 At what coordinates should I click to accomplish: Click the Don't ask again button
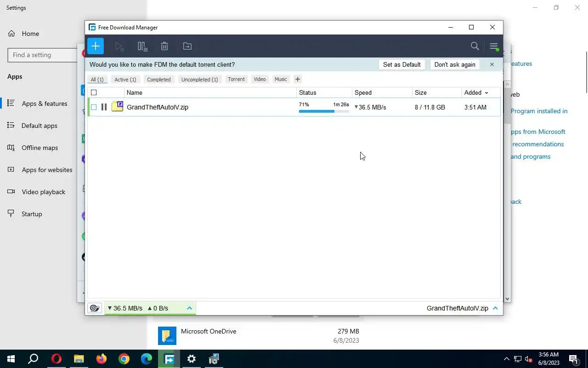[455, 64]
